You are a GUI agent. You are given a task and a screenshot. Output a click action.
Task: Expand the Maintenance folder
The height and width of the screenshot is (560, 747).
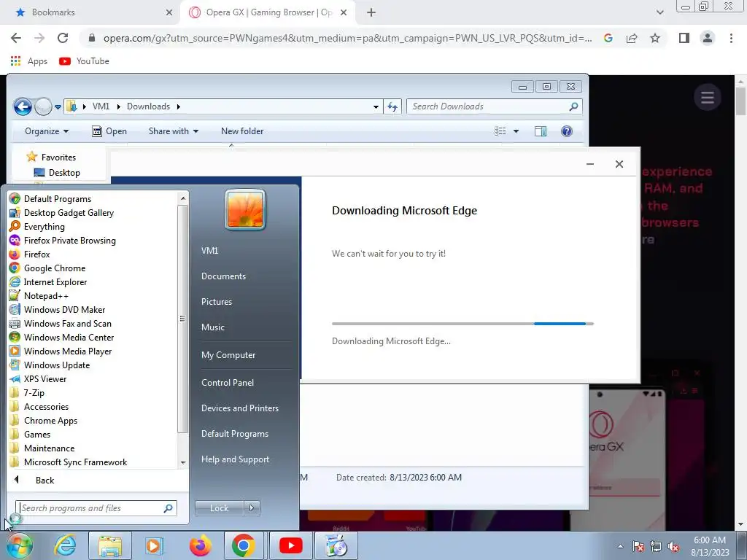click(42, 448)
